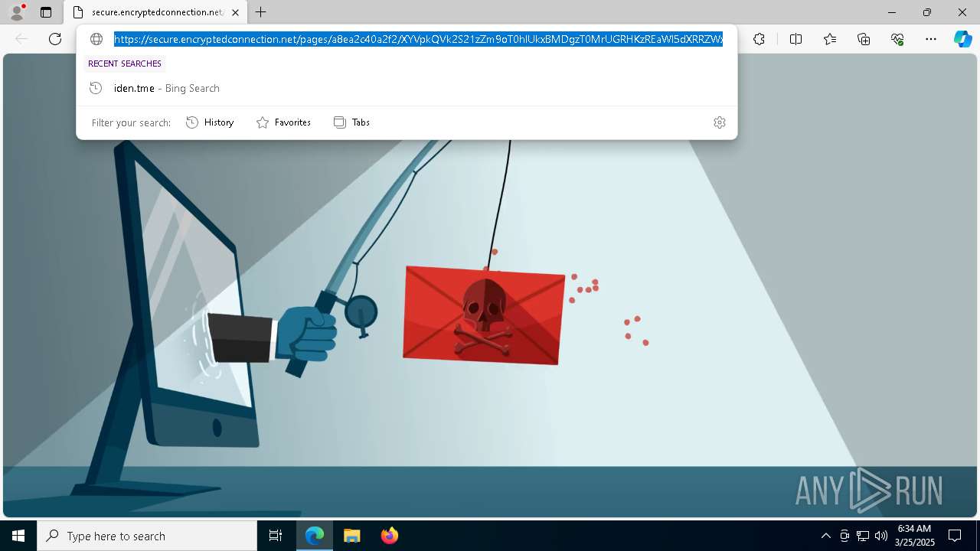Viewport: 980px width, 551px height.
Task: Open the Collections icon
Action: click(x=864, y=39)
